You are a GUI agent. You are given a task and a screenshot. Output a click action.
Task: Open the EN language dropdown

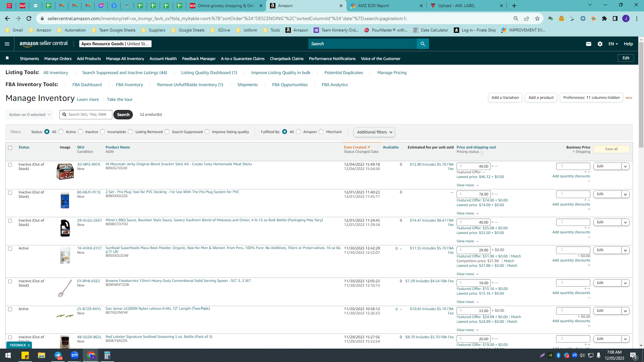coord(613,44)
